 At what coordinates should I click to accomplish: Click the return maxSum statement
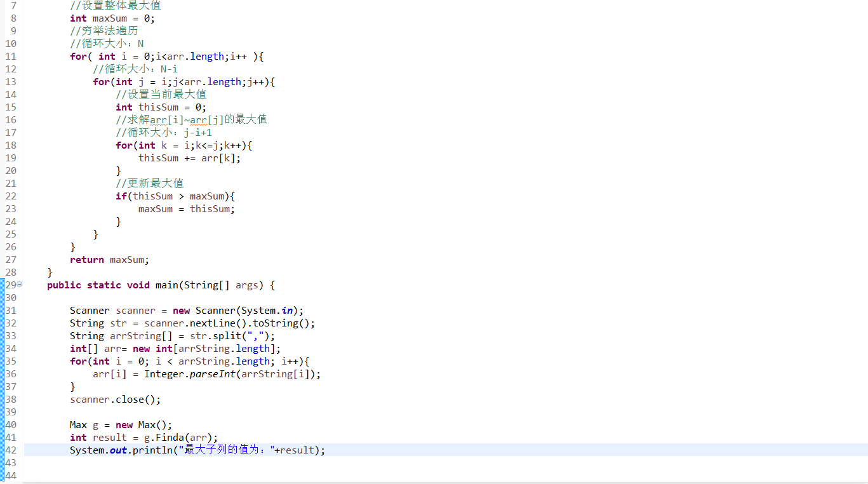110,260
